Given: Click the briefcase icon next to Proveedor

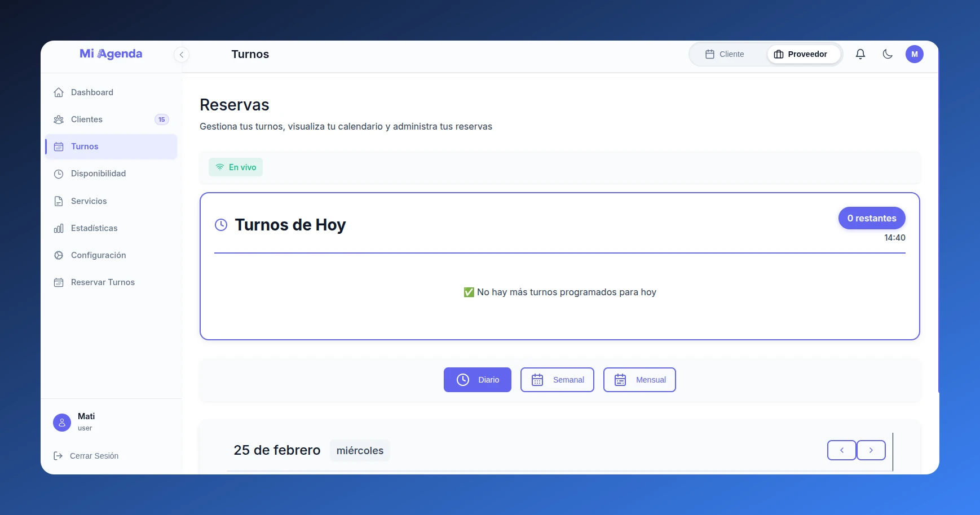Looking at the screenshot, I should 779,54.
